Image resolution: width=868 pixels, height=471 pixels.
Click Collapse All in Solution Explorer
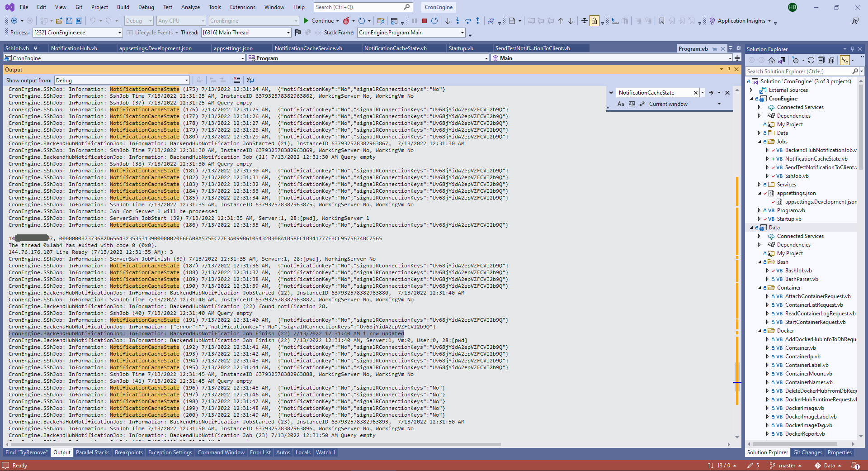coord(821,60)
